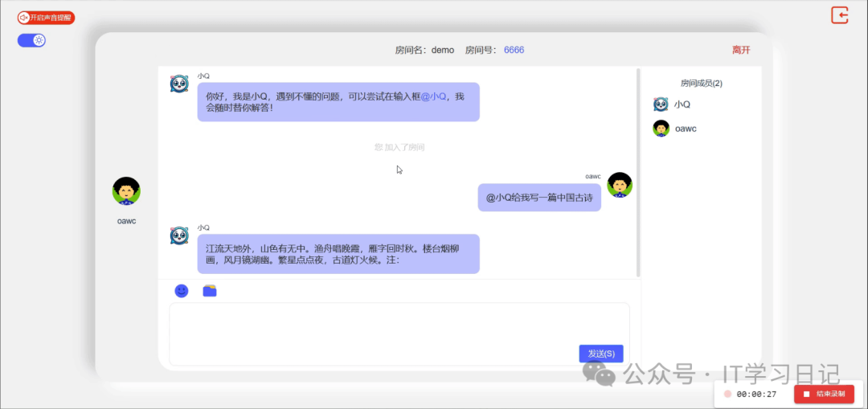Click the emoji picker smiley icon

click(182, 291)
